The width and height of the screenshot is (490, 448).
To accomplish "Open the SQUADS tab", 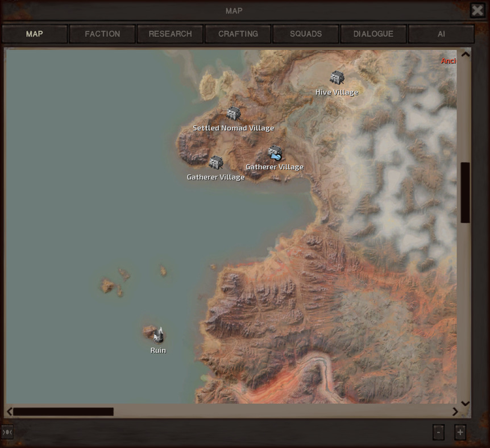I will point(306,34).
